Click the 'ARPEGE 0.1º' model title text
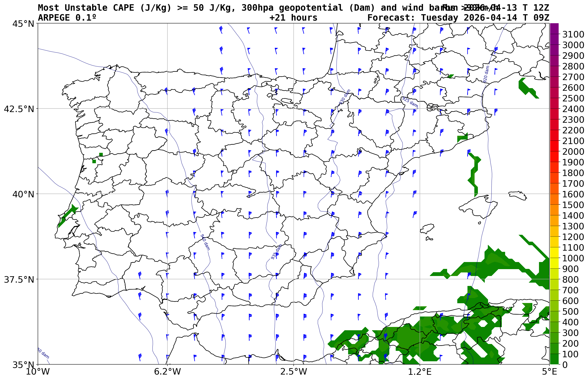The image size is (588, 380). (67, 18)
